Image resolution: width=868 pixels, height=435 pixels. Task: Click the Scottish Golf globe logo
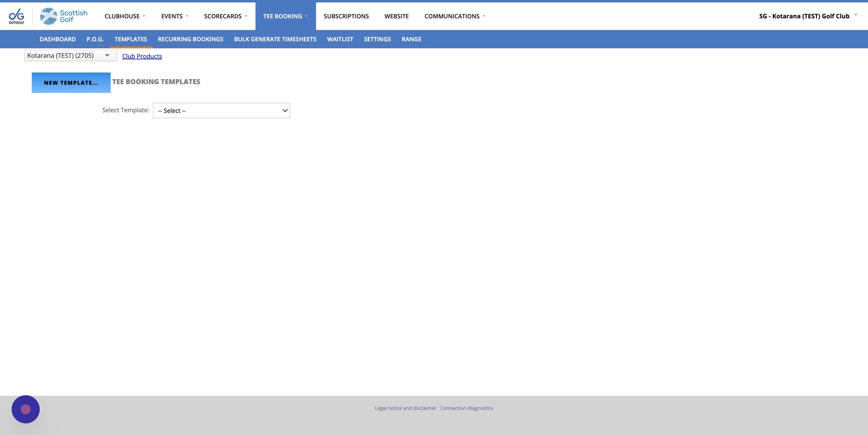(49, 16)
